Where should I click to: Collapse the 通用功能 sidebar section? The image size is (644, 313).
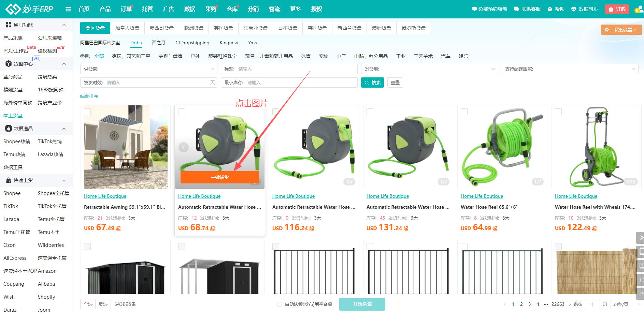pyautogui.click(x=64, y=25)
